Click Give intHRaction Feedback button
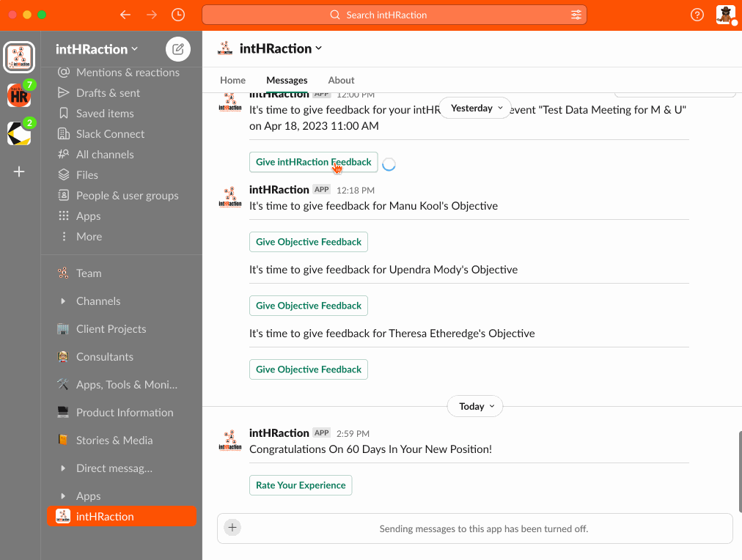This screenshot has width=742, height=560. coord(314,162)
